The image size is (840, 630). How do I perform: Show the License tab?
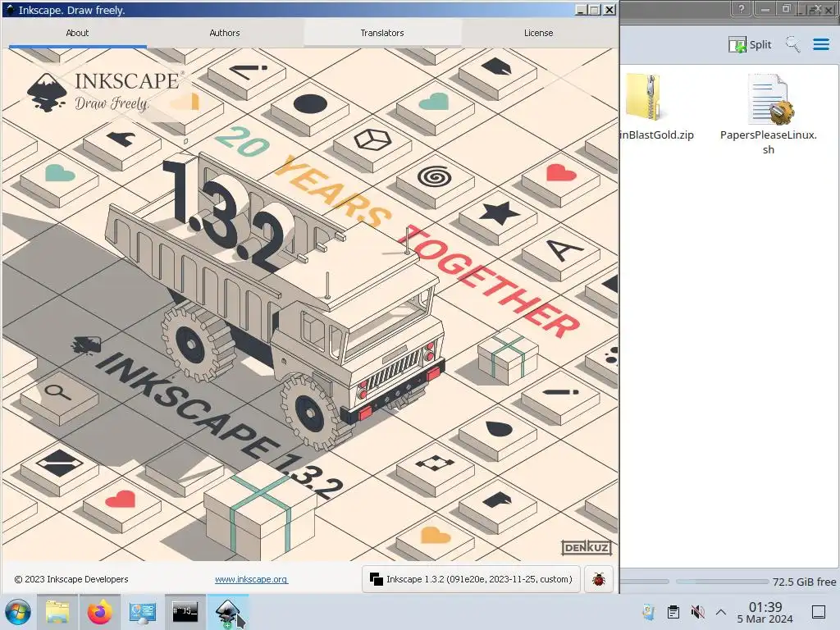538,33
